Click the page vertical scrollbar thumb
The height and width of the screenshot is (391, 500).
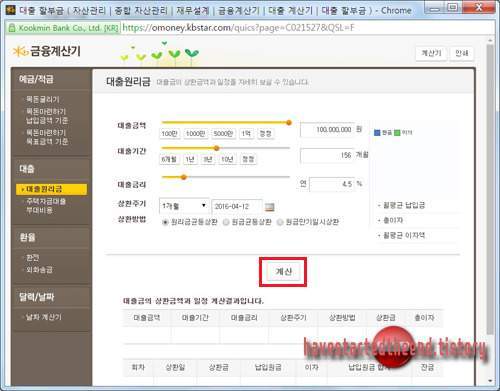point(490,189)
